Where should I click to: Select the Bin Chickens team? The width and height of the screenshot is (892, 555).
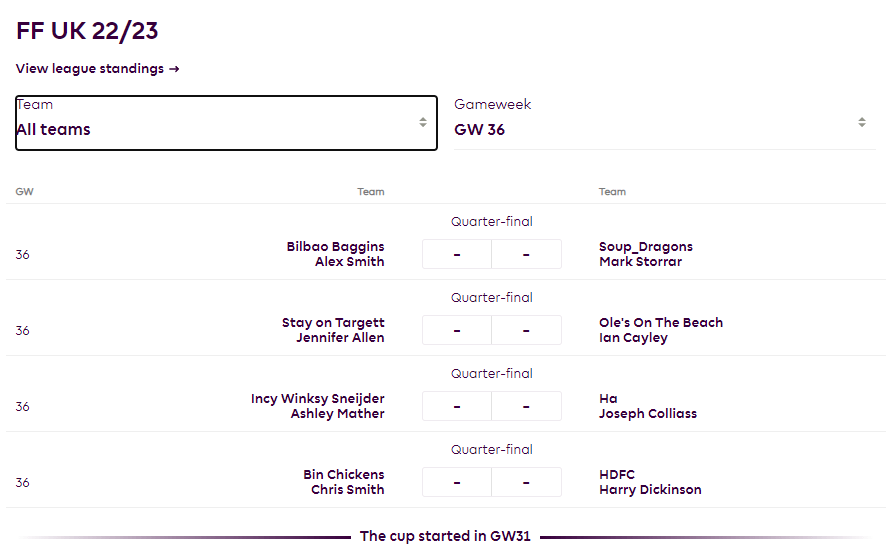(x=343, y=474)
